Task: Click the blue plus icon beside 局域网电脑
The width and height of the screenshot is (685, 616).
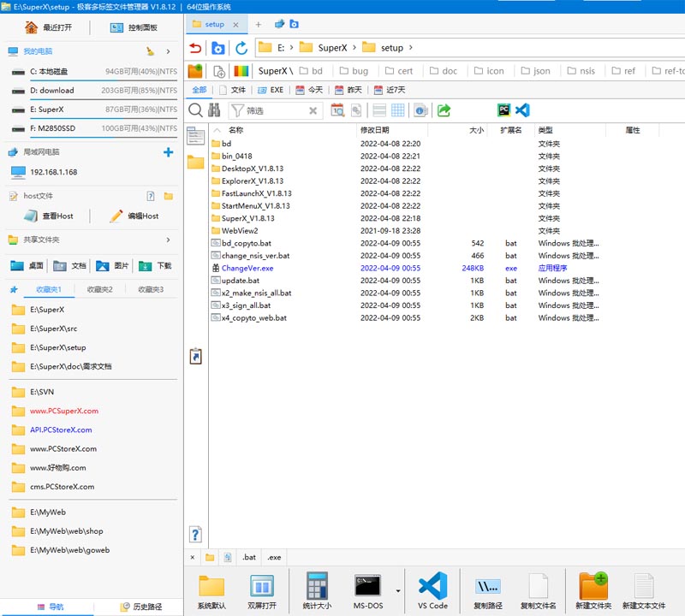Action: 168,152
